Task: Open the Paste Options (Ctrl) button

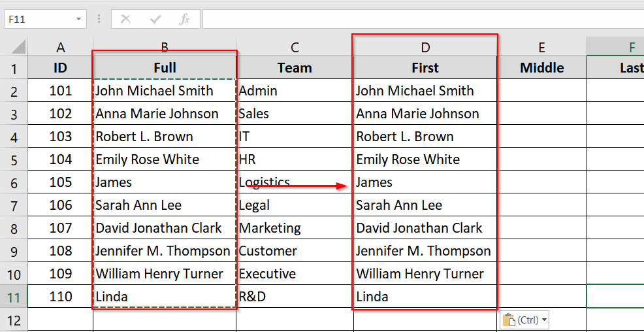Action: 525,320
